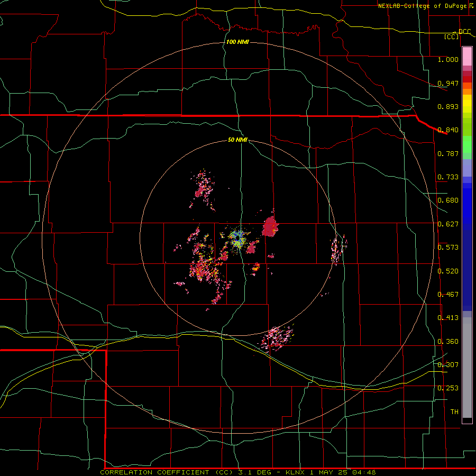Click the 0.787 legend value
476x476 pixels.
pyautogui.click(x=448, y=153)
